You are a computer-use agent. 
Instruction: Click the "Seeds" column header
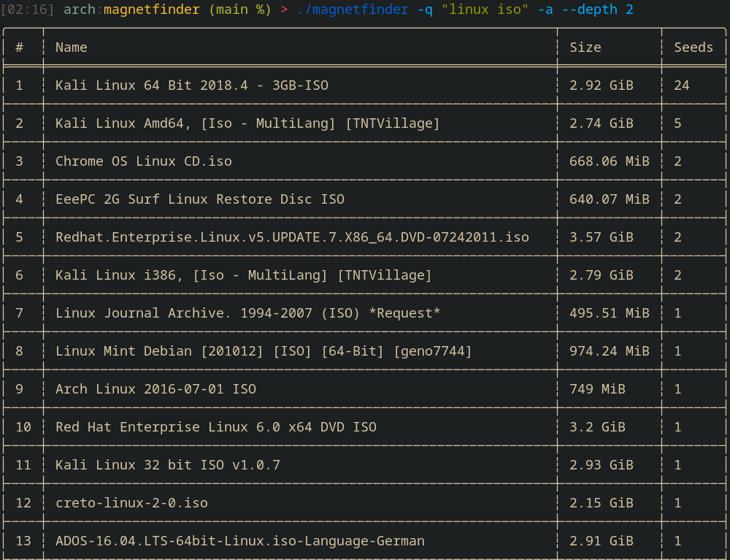coord(693,47)
